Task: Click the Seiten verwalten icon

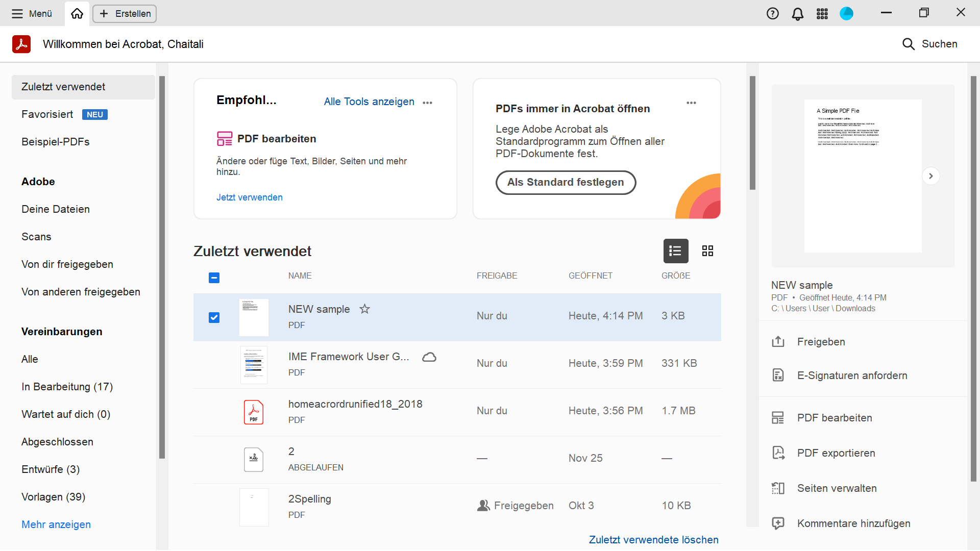Action: [778, 488]
